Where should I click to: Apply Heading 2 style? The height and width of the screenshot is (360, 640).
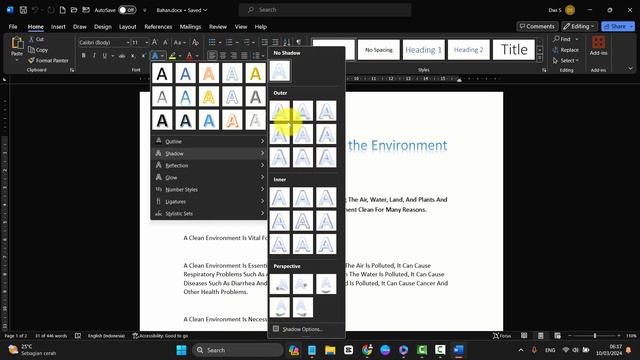[469, 50]
